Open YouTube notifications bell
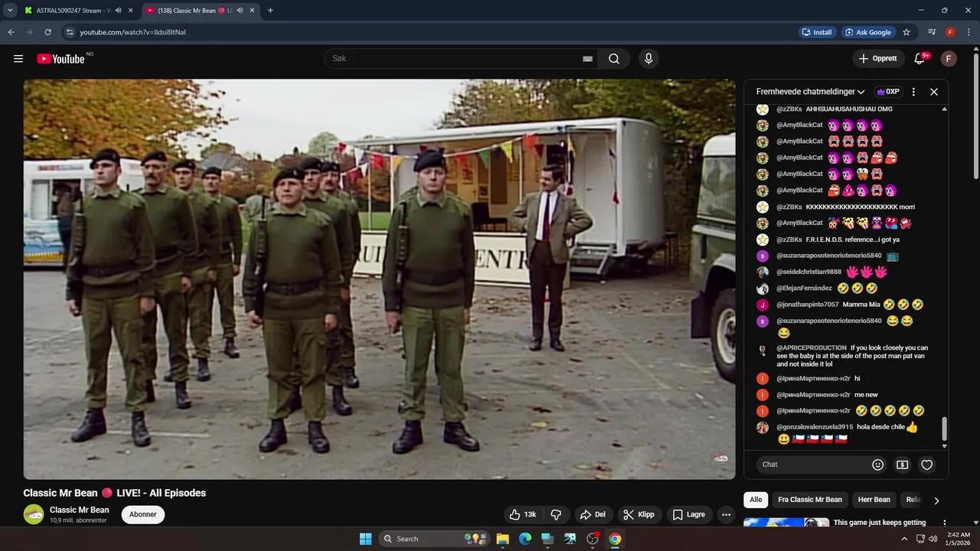The image size is (980, 551). click(921, 59)
